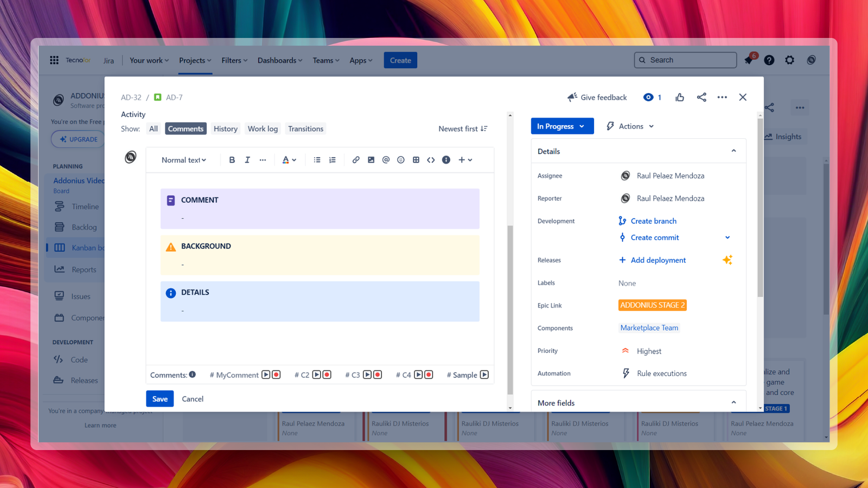Screen dimensions: 868x488
Task: Insert a link in the comment
Action: click(x=356, y=160)
